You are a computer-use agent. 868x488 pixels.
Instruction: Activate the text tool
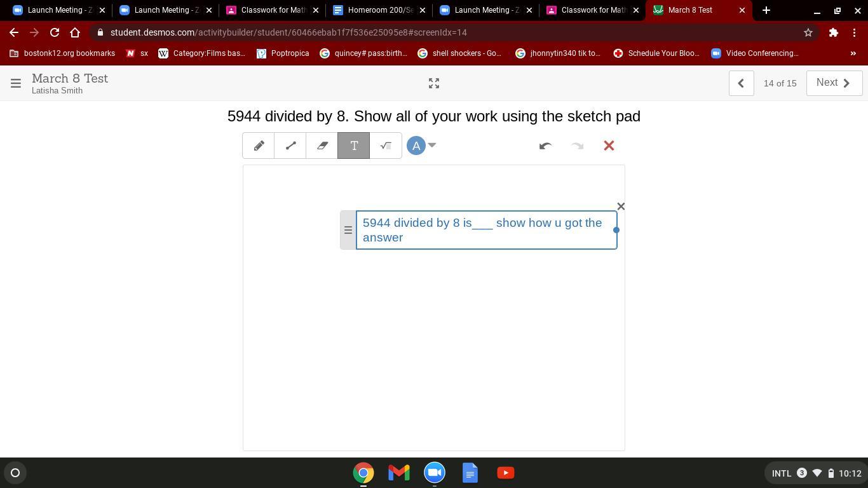click(x=354, y=146)
